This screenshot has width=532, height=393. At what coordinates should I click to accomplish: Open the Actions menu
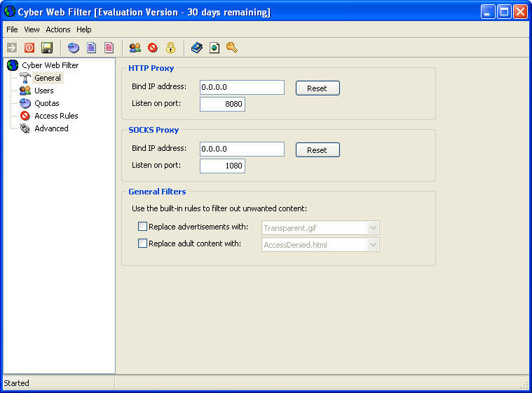pos(58,29)
